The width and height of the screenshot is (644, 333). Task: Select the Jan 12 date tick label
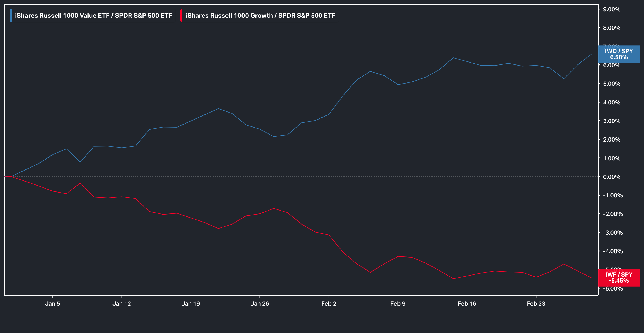tap(122, 304)
